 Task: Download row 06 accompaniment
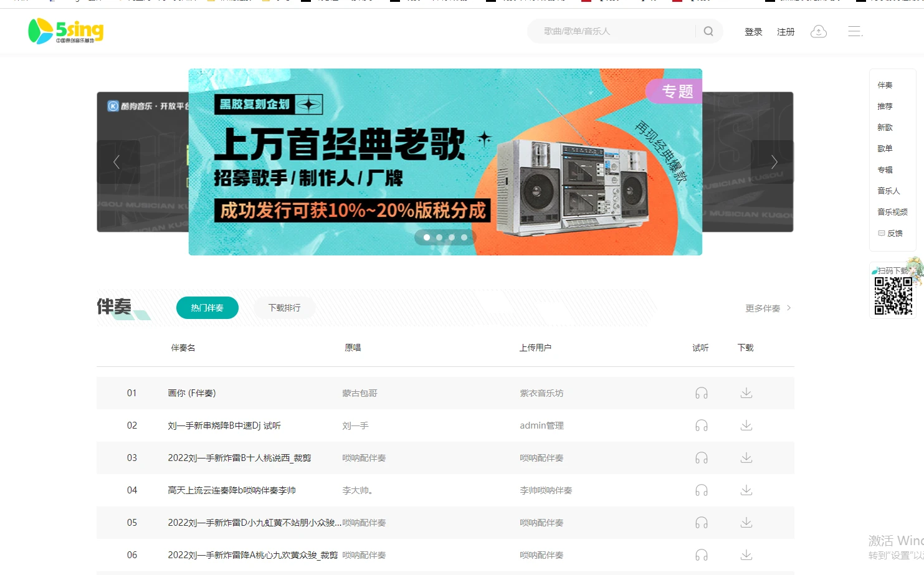pos(746,555)
